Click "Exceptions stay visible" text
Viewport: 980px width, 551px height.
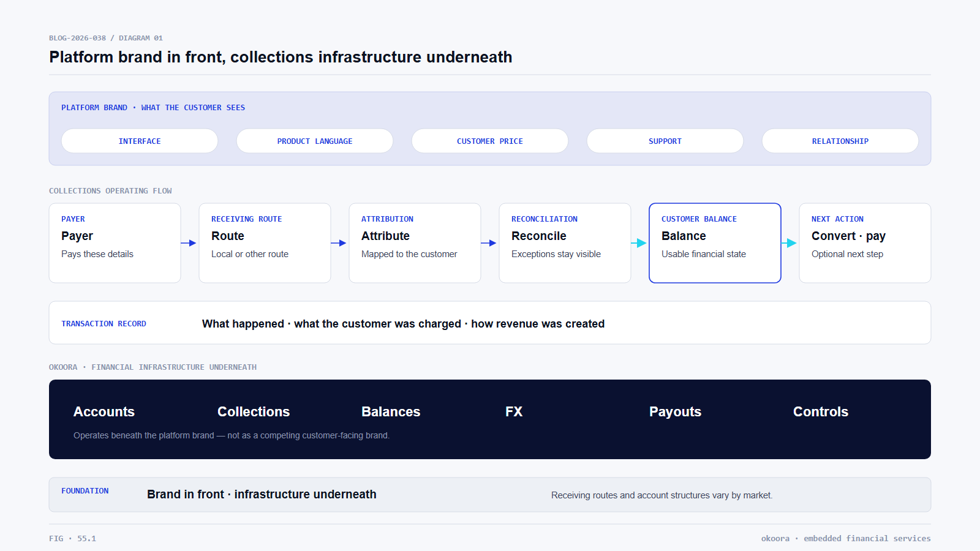tap(556, 254)
